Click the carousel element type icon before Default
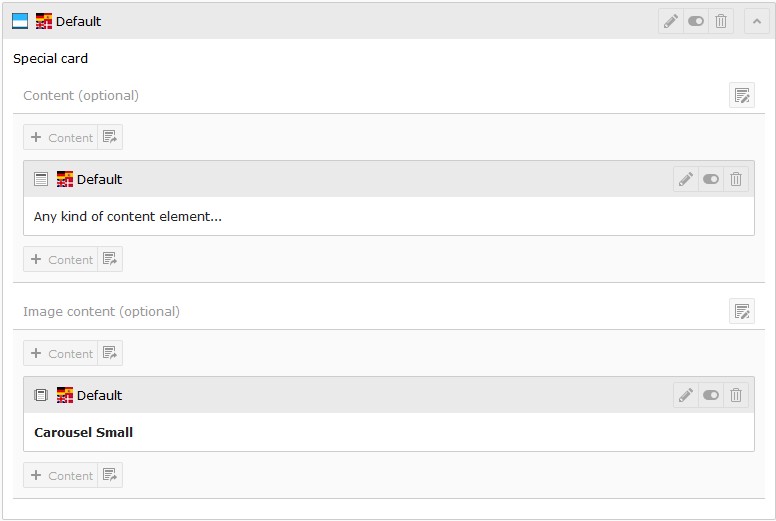Viewport: 776px width, 521px height. coord(41,395)
